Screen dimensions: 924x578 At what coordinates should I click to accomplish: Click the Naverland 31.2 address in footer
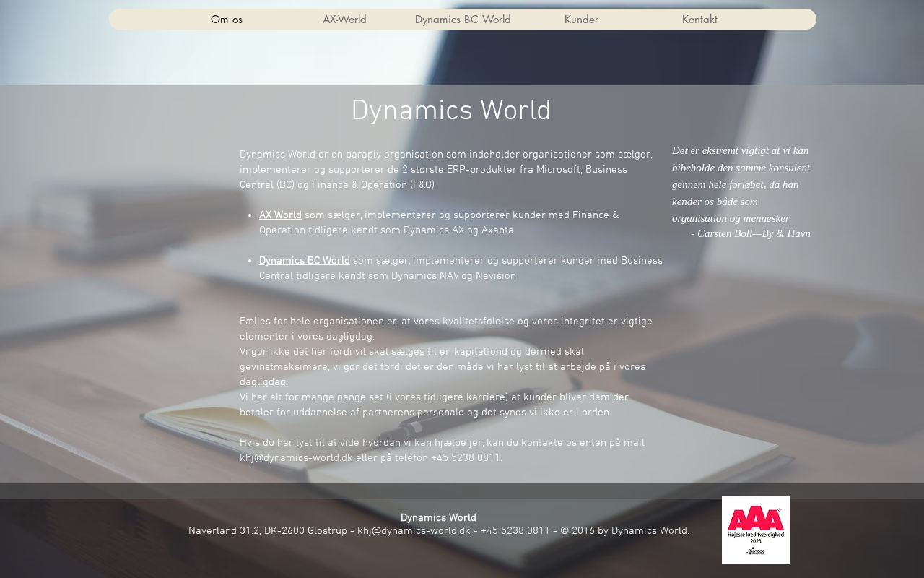point(267,531)
